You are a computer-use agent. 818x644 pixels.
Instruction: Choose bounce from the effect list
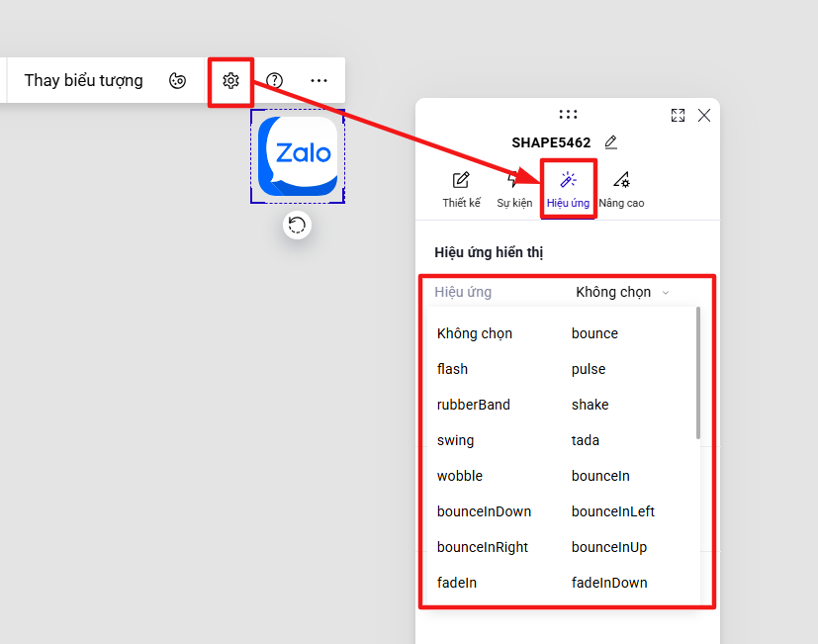(x=594, y=333)
